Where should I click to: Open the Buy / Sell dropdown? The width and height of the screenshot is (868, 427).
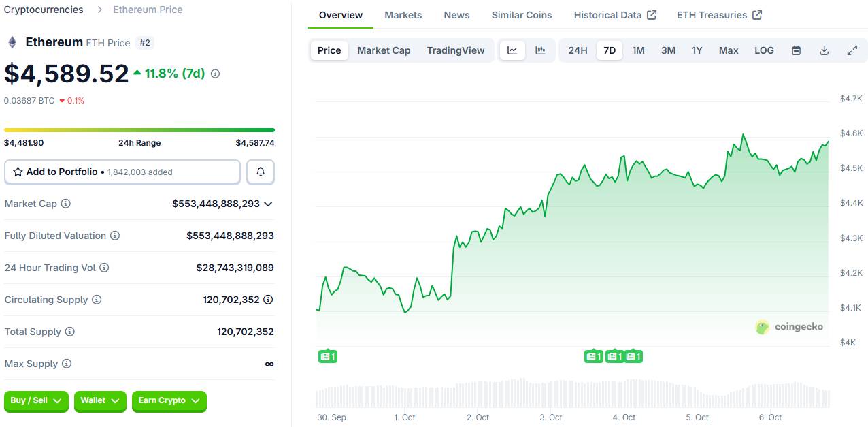[x=37, y=401]
